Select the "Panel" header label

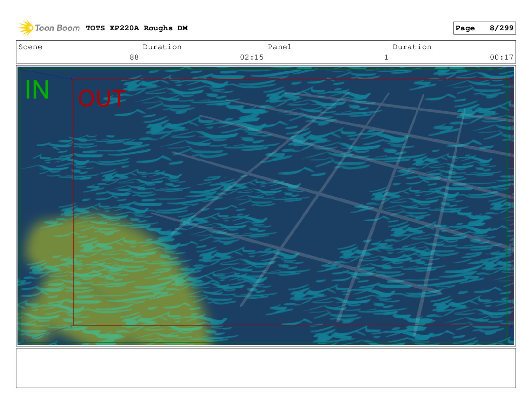coord(280,47)
